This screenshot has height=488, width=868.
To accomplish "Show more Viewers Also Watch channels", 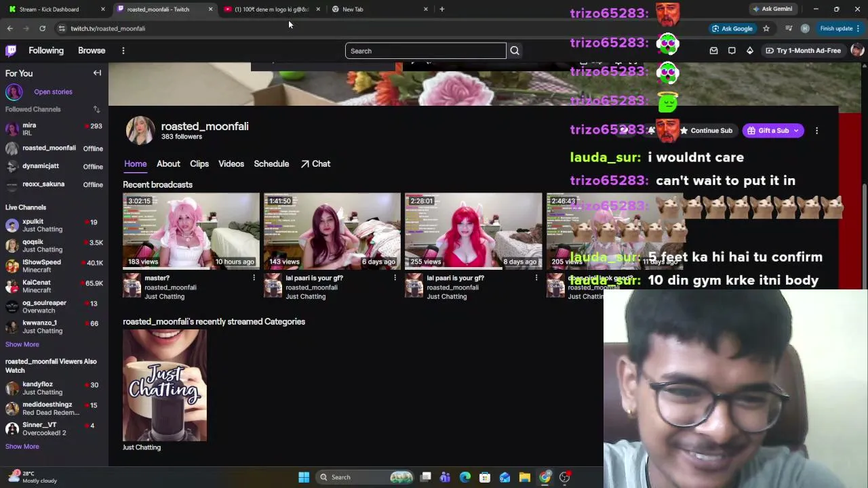I will (x=22, y=447).
